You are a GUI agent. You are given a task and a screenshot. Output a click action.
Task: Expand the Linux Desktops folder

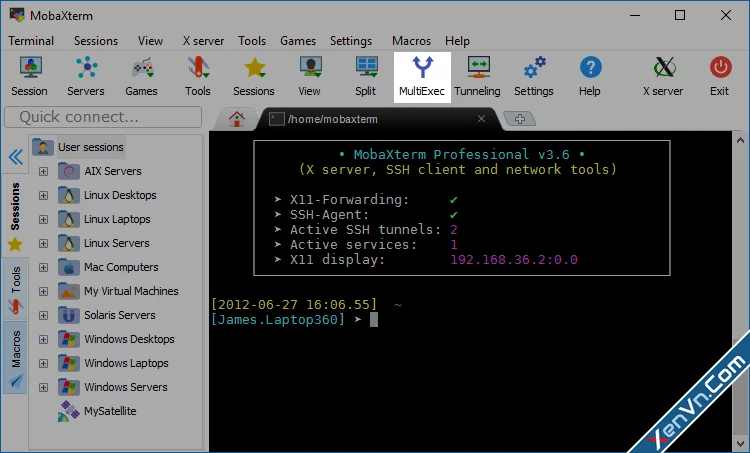44,195
